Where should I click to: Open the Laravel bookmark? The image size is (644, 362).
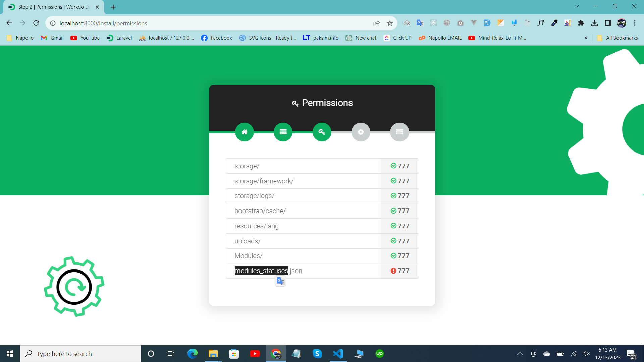[x=119, y=38]
